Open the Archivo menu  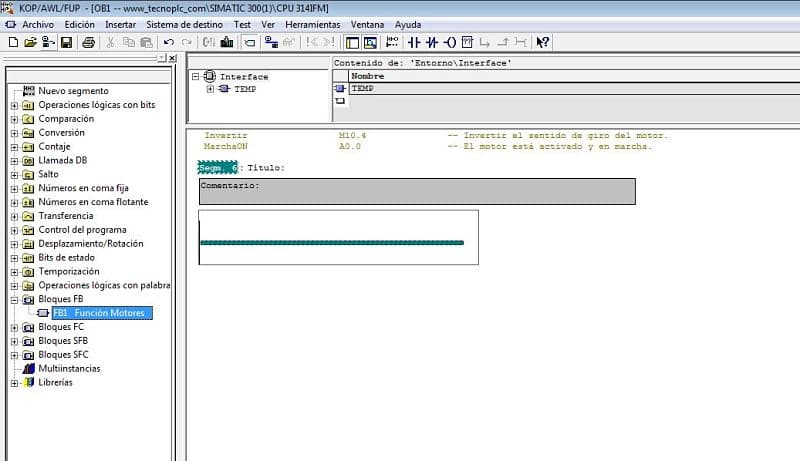tap(38, 24)
